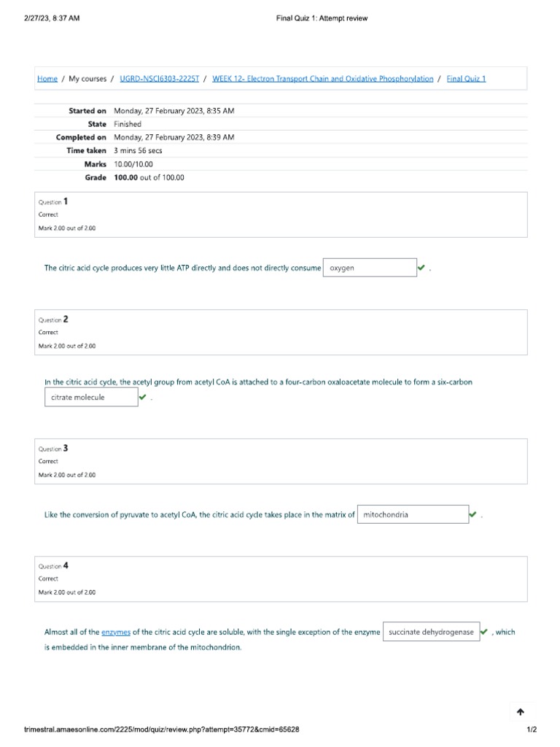
Task: Click the scroll-to-top arrow icon
Action: [520, 712]
